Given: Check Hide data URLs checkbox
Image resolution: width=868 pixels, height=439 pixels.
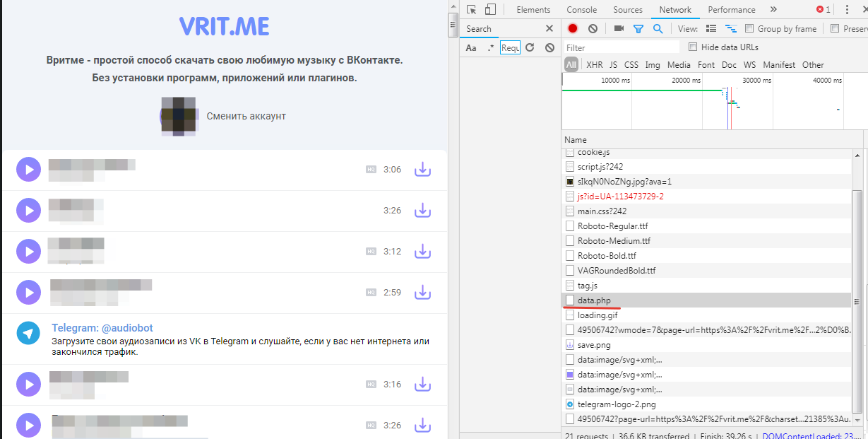Looking at the screenshot, I should (693, 47).
